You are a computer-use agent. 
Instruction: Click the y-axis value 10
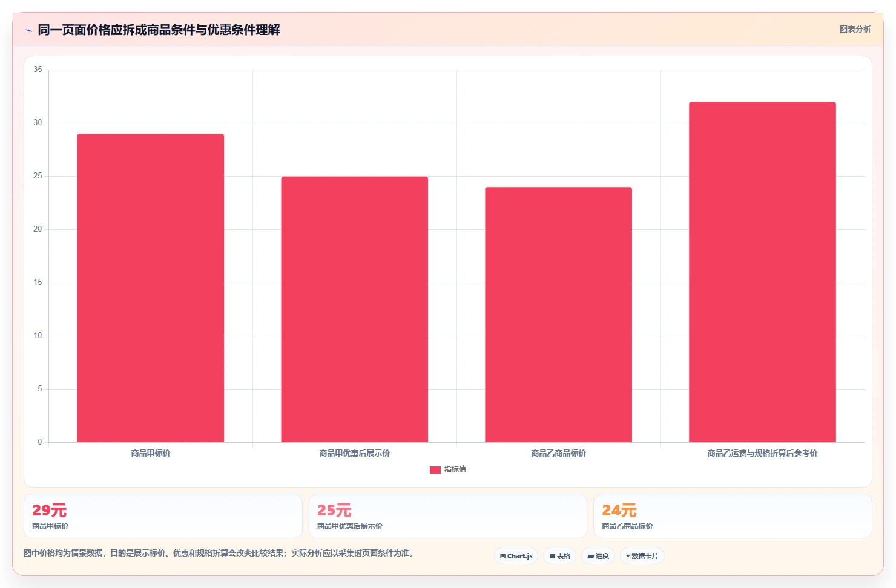(x=38, y=336)
